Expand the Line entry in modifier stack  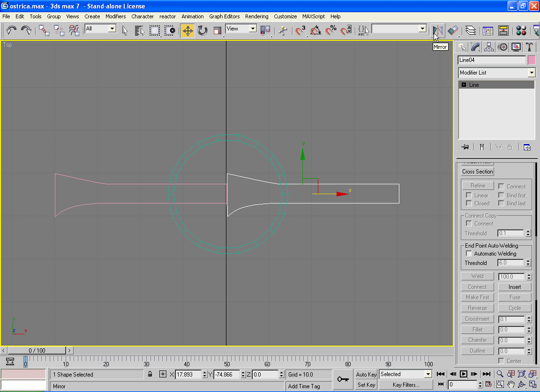(464, 85)
